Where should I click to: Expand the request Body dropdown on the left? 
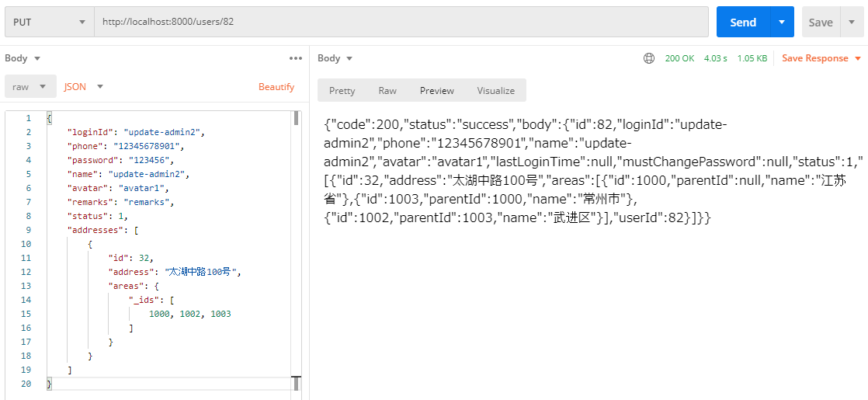(23, 58)
